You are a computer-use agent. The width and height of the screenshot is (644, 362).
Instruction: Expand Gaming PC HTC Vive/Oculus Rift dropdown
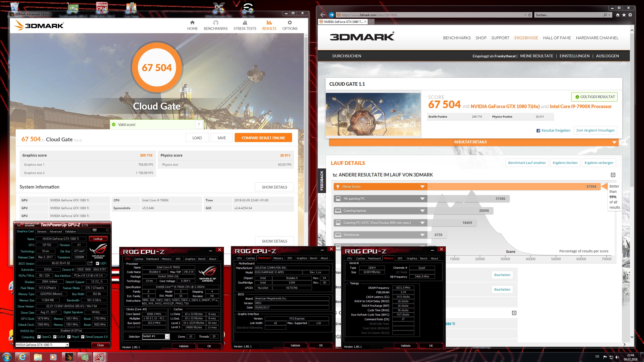(x=422, y=223)
